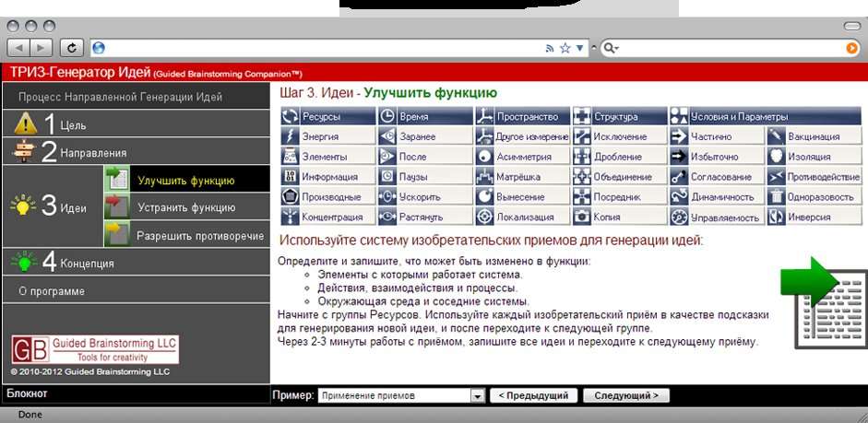The width and height of the screenshot is (868, 423).
Task: Choose the Дробление technique
Action: (620, 157)
